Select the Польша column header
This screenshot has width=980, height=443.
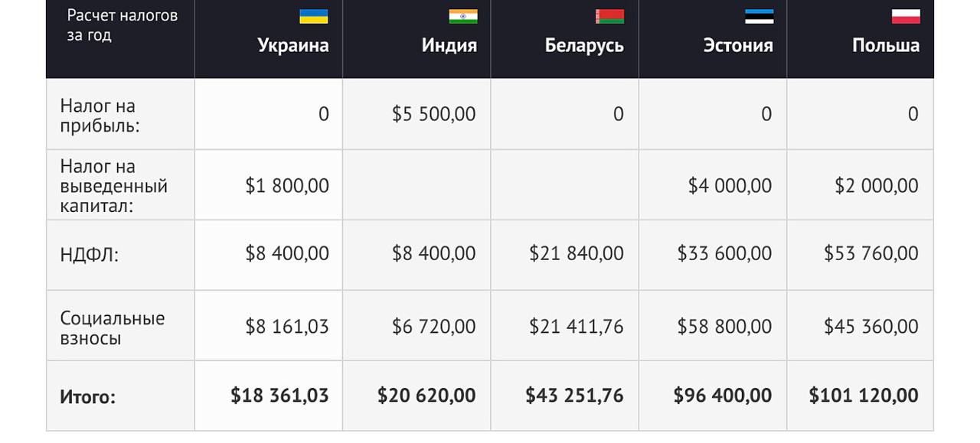(x=886, y=45)
